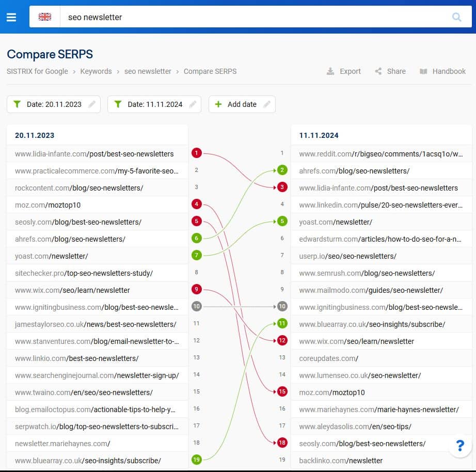Go to Keywords breadcrumb
Image resolution: width=476 pixels, height=472 pixels.
pyautogui.click(x=96, y=71)
